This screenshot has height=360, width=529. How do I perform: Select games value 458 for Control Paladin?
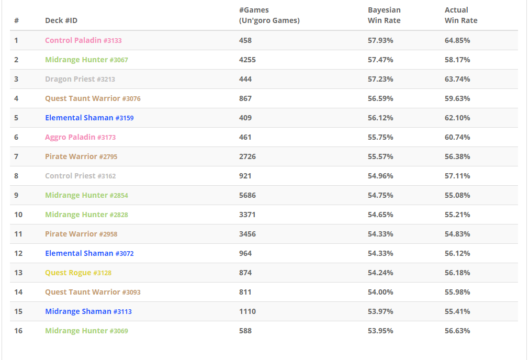pos(245,40)
